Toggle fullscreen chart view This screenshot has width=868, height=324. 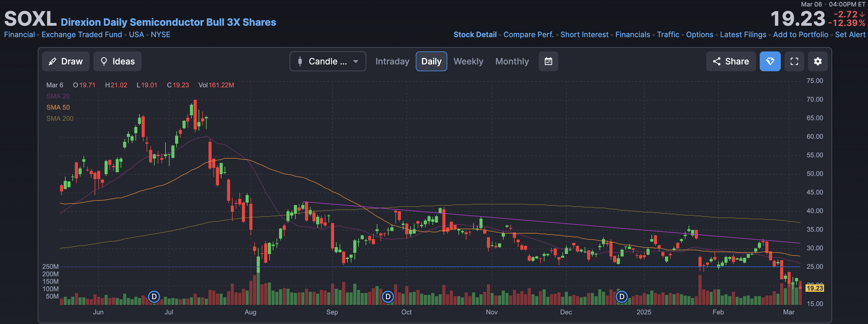[x=794, y=61]
